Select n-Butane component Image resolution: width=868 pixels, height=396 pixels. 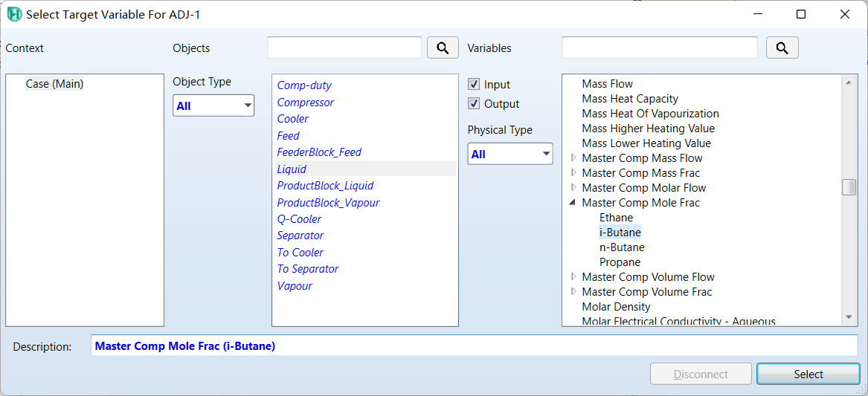click(x=622, y=247)
